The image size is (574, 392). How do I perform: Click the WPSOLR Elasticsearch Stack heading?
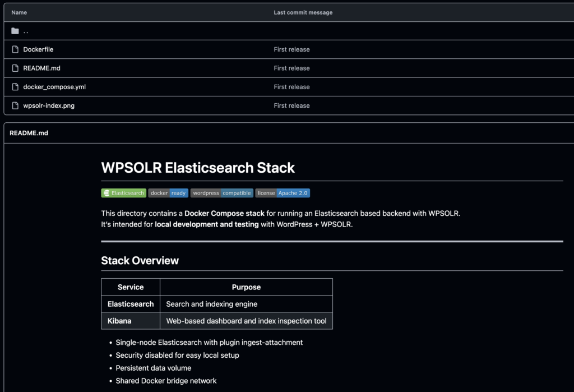pos(198,168)
